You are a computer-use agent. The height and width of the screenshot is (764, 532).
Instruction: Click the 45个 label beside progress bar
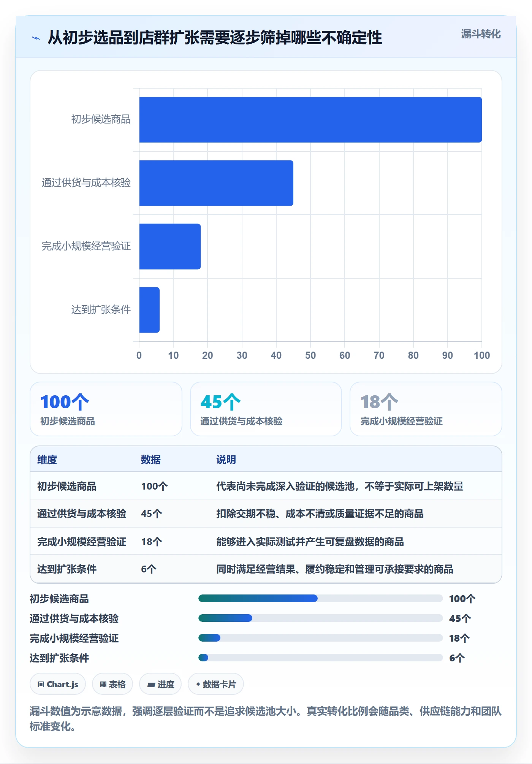point(460,618)
